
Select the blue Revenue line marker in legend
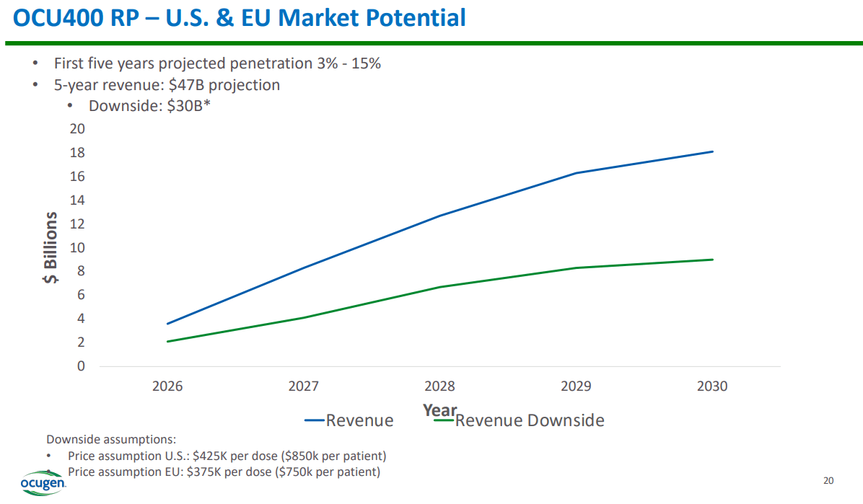[314, 420]
